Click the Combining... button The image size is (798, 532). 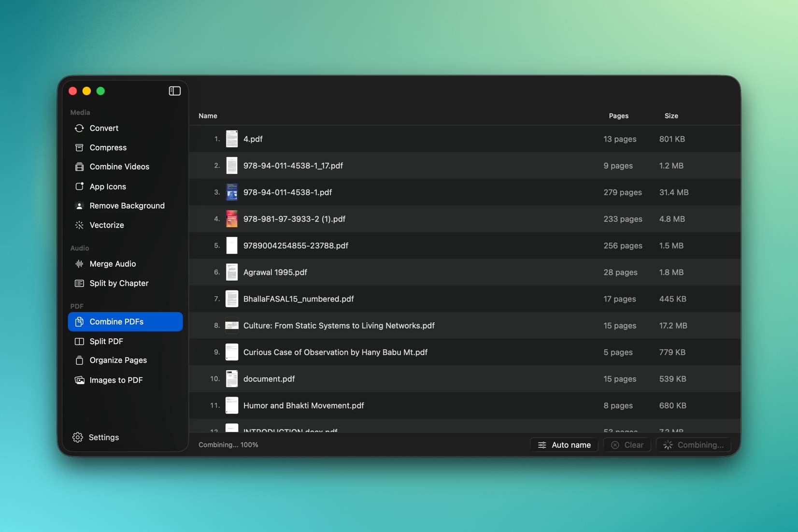693,445
